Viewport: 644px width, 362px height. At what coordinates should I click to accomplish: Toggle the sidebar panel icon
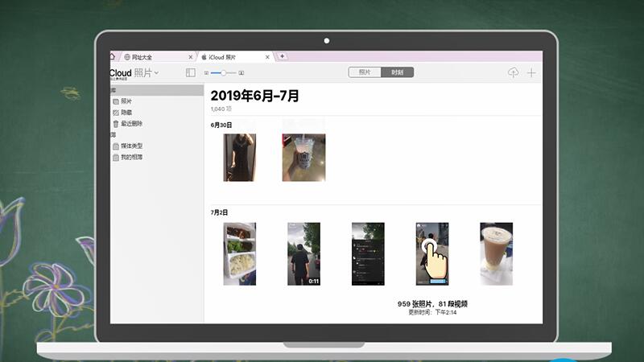click(x=190, y=72)
